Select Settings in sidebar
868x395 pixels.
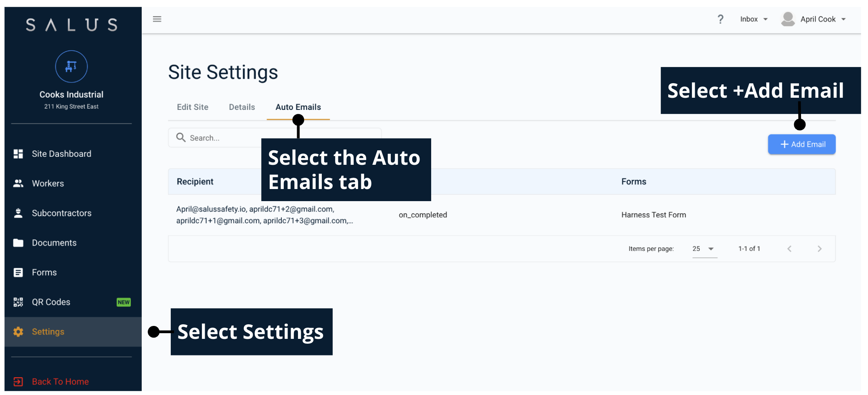point(48,332)
